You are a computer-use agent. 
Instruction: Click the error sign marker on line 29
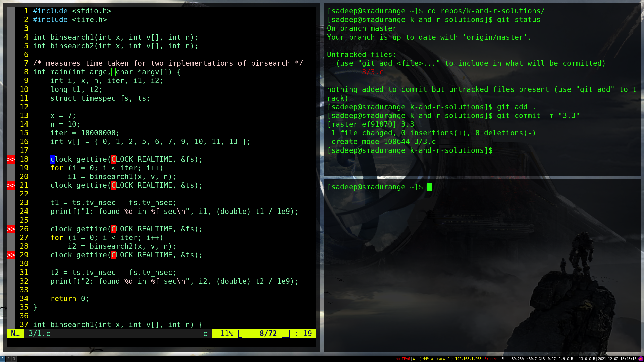coord(11,255)
